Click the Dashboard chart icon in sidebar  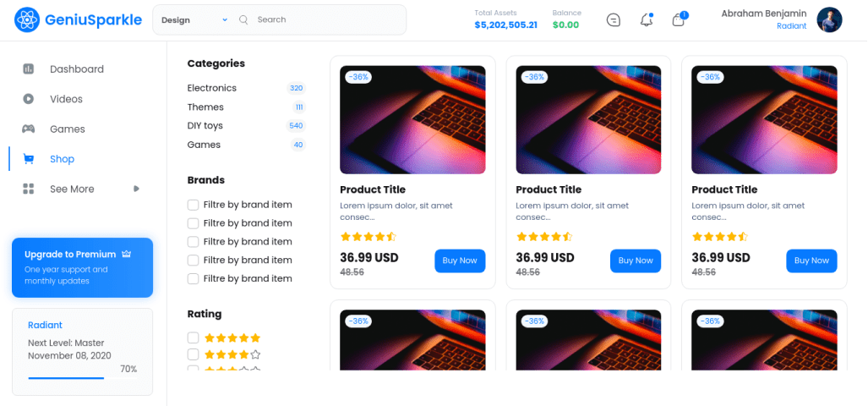pos(29,69)
